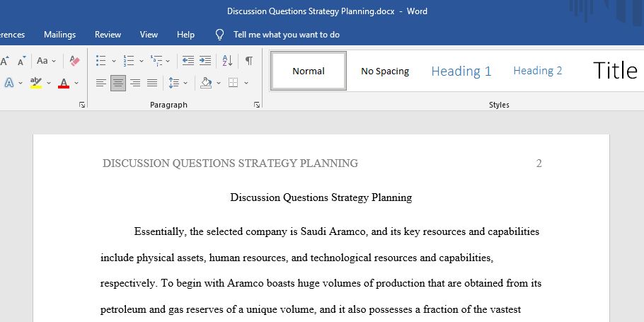Screen dimensions: 644x322
Task: Click the Line and Paragraph Spacing icon
Action: click(x=173, y=83)
